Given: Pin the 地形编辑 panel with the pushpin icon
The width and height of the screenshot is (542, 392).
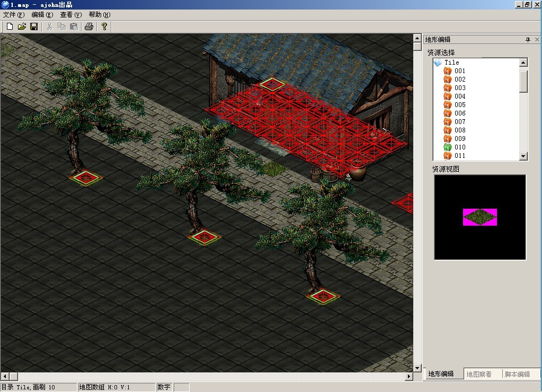Looking at the screenshot, I should pos(528,40).
